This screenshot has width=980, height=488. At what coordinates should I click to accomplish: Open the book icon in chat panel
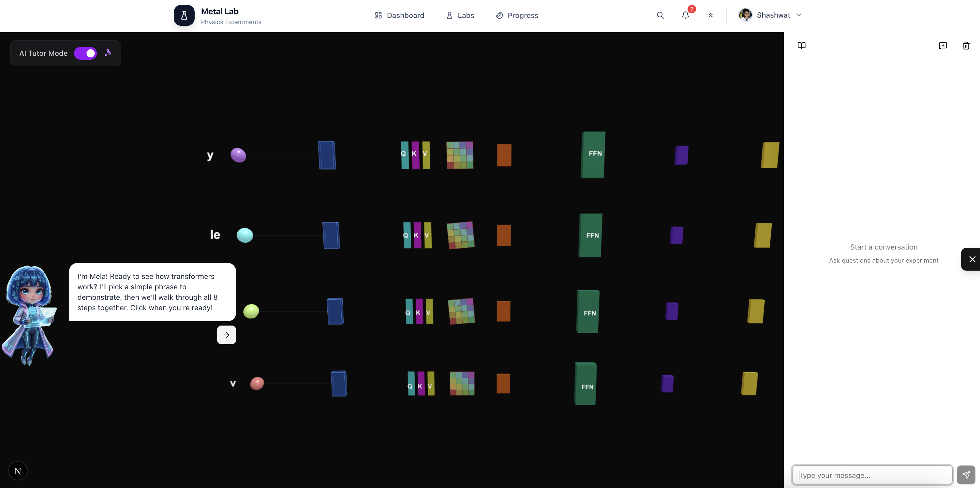point(801,46)
